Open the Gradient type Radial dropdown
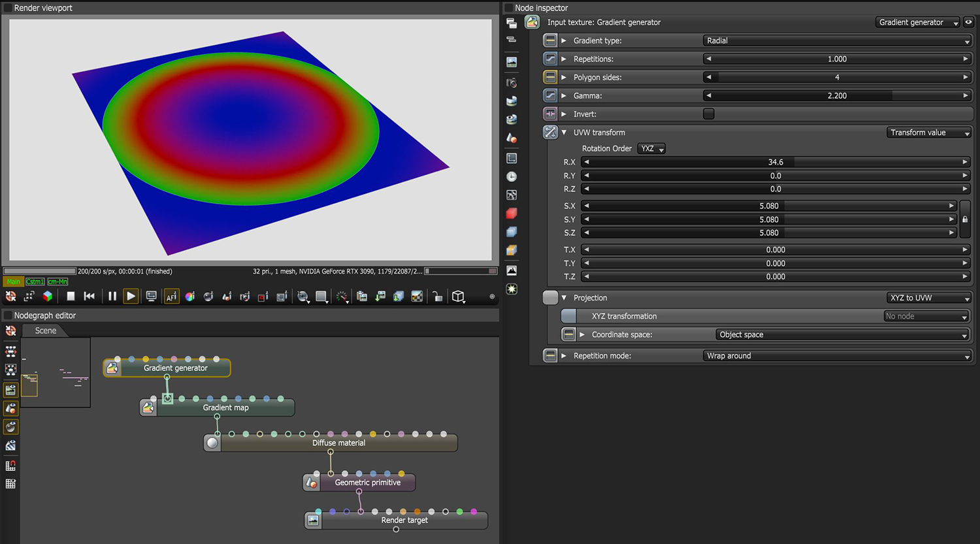Image resolution: width=980 pixels, height=544 pixels. [x=837, y=40]
